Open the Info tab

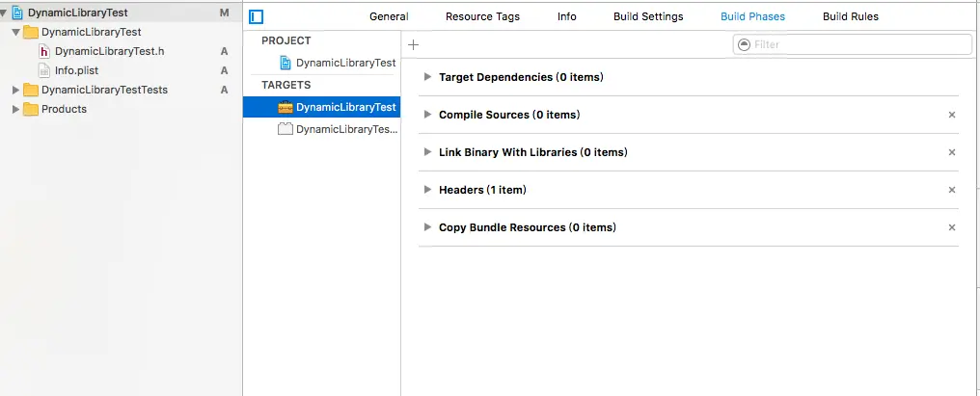pyautogui.click(x=567, y=17)
